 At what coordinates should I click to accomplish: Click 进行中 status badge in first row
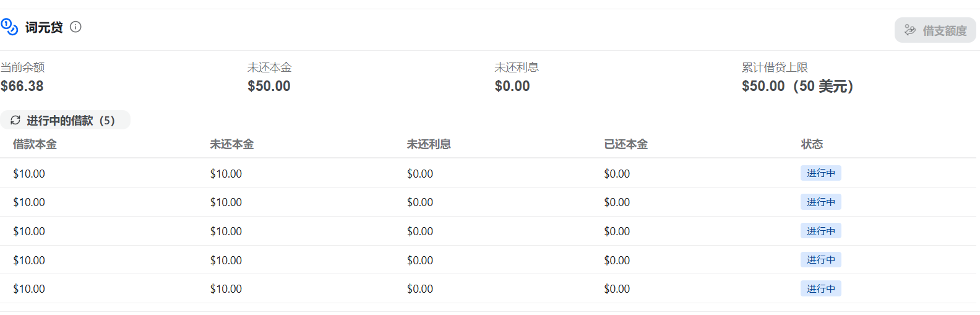point(821,173)
